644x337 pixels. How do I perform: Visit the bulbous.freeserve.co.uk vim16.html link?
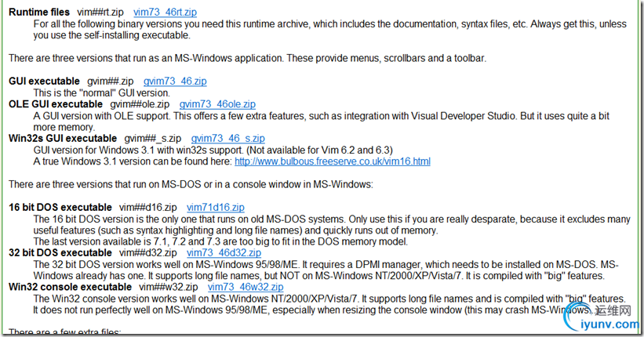pyautogui.click(x=333, y=161)
